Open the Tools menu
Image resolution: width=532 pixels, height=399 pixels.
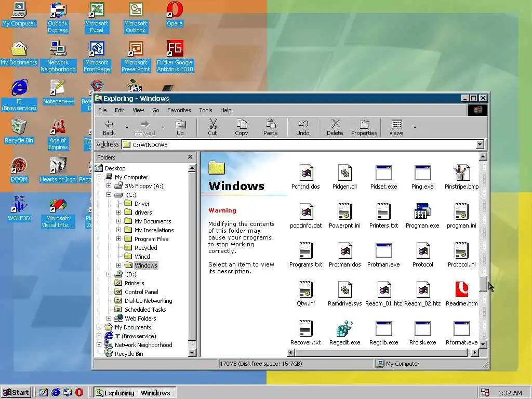pyautogui.click(x=205, y=110)
